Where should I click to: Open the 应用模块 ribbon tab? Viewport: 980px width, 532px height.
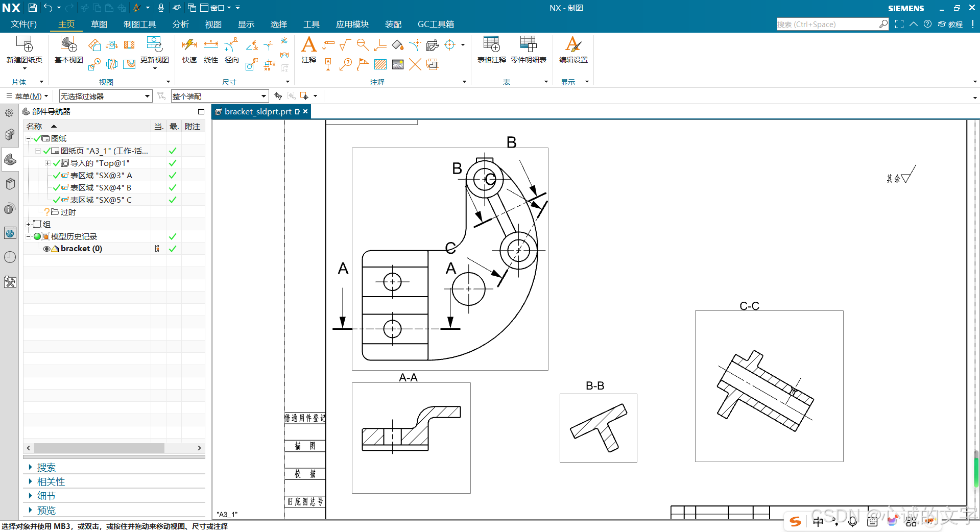click(352, 24)
